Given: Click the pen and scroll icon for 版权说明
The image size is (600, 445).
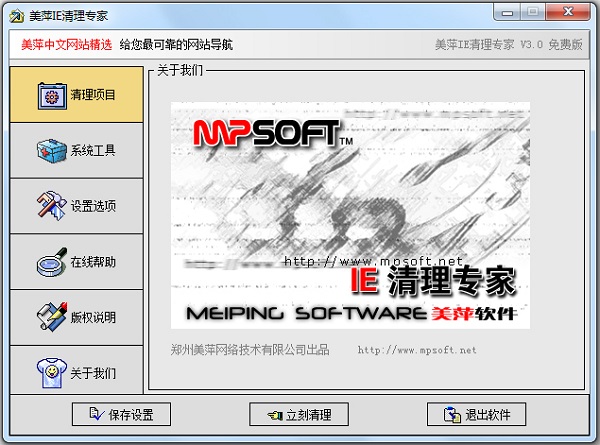Looking at the screenshot, I should (x=52, y=317).
